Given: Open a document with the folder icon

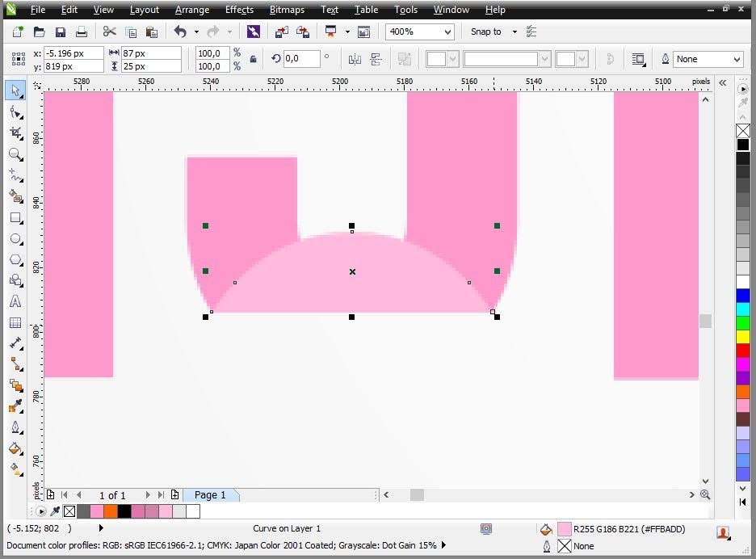Looking at the screenshot, I should click(39, 32).
